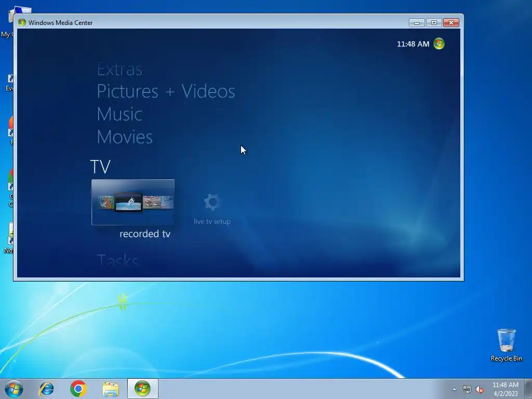
Task: Select Pictures + Videos category
Action: pyautogui.click(x=166, y=91)
